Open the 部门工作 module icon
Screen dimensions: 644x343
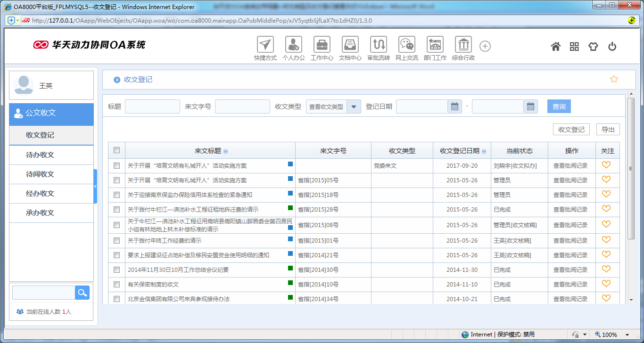(435, 45)
